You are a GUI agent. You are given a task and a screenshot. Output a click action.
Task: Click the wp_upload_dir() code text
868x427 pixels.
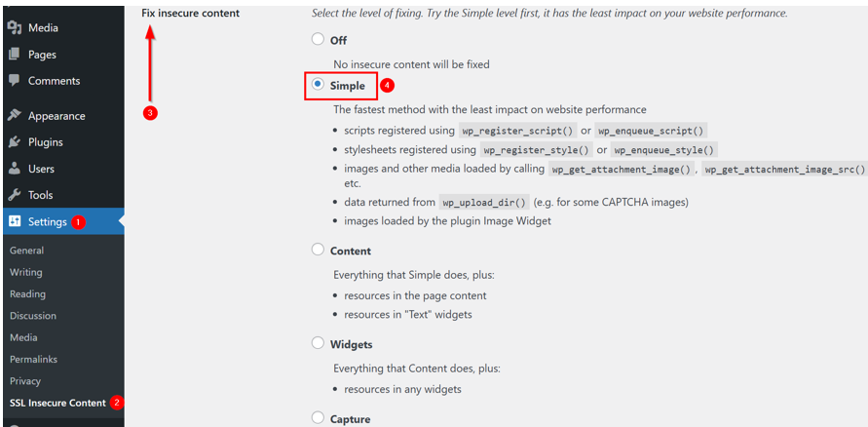[485, 202]
